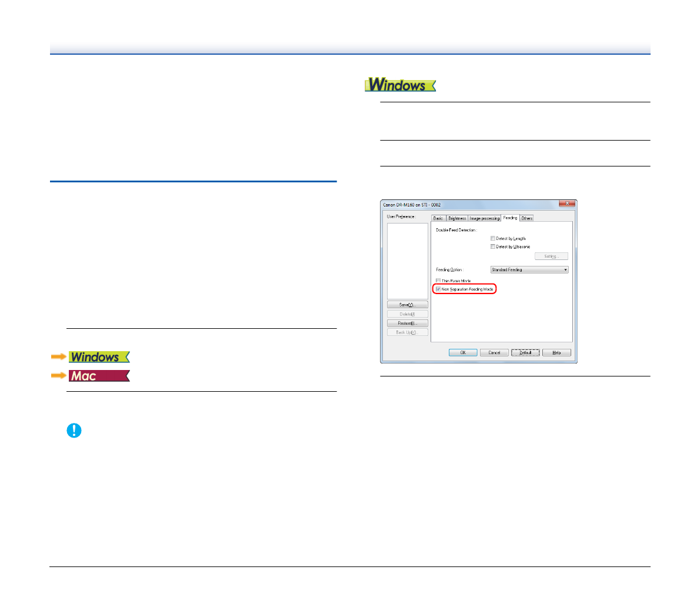Viewport: 700px width, 600px height.
Task: Click the Windows link badge in left column
Action: coord(99,357)
